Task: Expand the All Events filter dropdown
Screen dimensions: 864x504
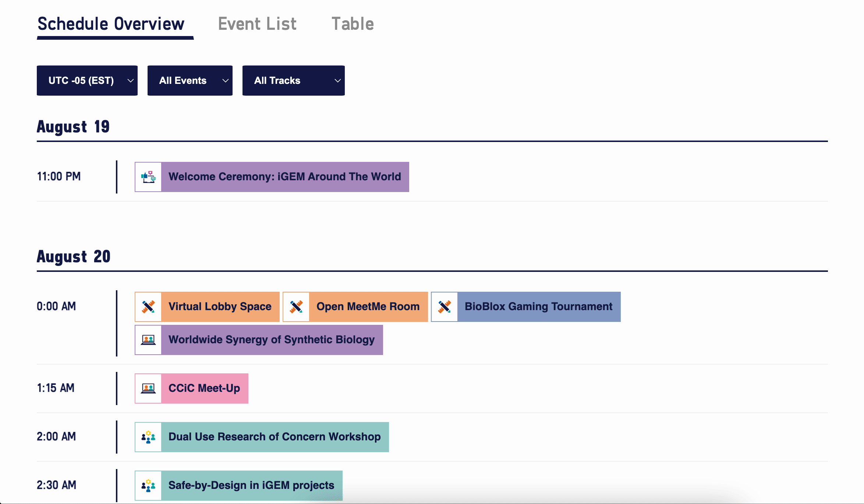Action: tap(190, 81)
